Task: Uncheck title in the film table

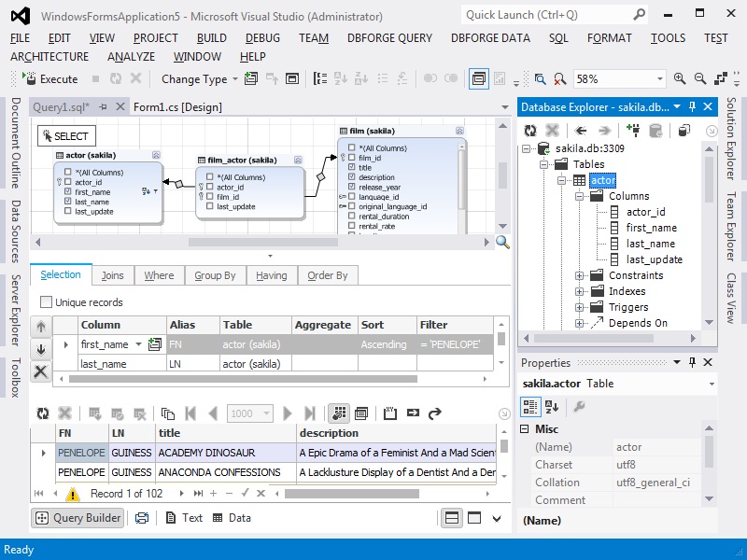Action: tap(352, 167)
